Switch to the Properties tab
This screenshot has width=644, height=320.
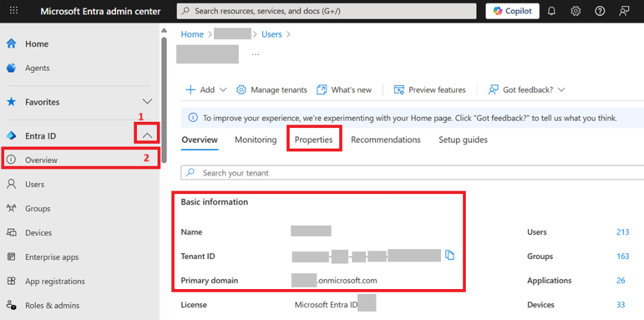[314, 140]
